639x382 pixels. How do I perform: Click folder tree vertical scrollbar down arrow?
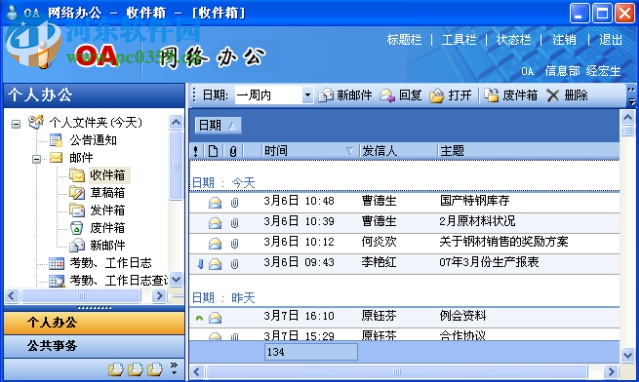pyautogui.click(x=176, y=280)
